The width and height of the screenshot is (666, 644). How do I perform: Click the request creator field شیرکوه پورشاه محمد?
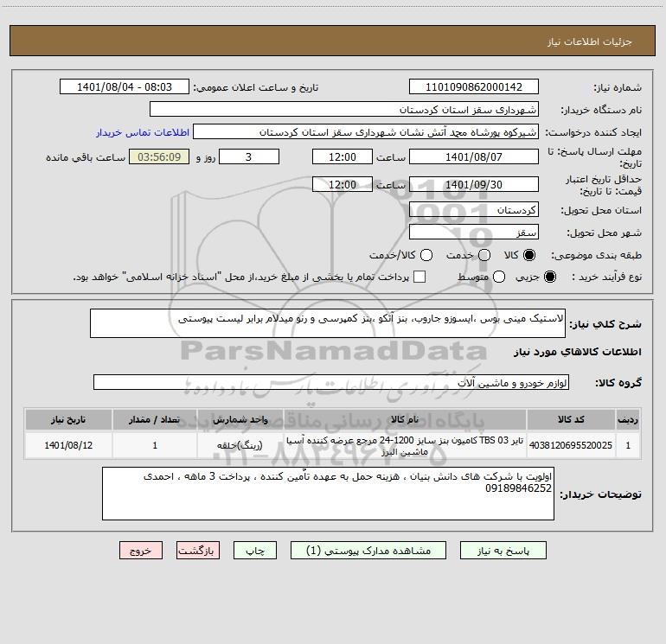pos(366,131)
